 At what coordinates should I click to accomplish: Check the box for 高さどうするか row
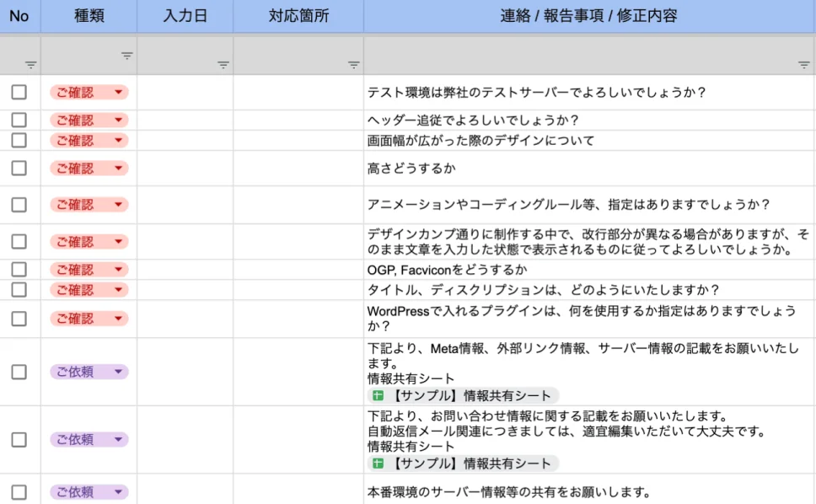click(x=19, y=168)
